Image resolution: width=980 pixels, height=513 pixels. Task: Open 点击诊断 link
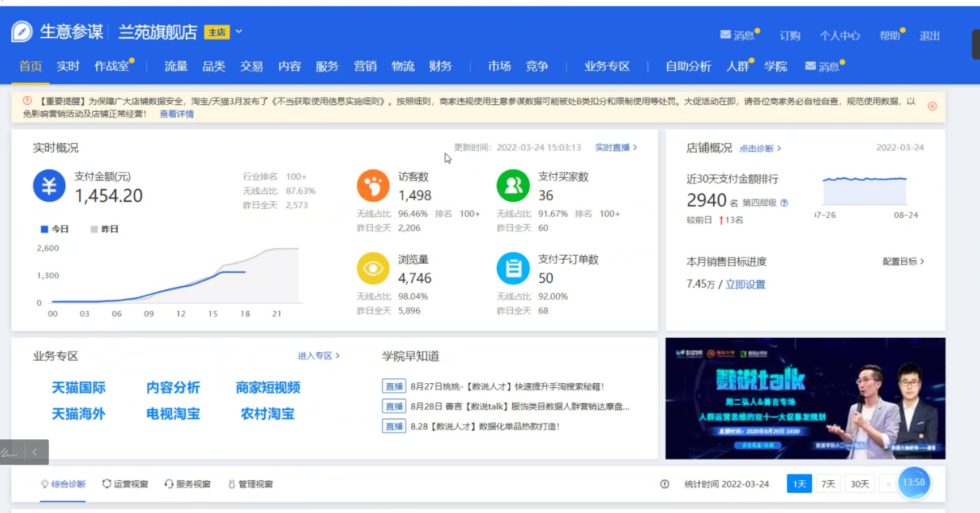(x=760, y=149)
